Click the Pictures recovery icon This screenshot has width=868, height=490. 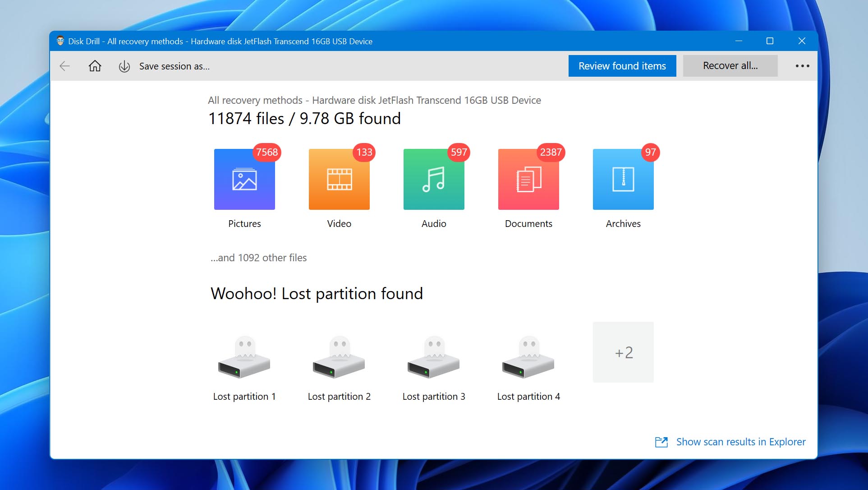point(244,179)
